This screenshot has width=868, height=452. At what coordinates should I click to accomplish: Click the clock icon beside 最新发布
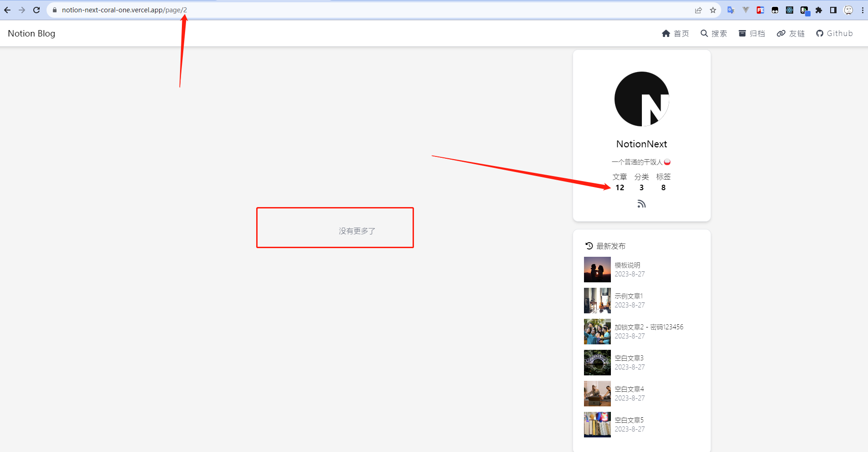(588, 245)
